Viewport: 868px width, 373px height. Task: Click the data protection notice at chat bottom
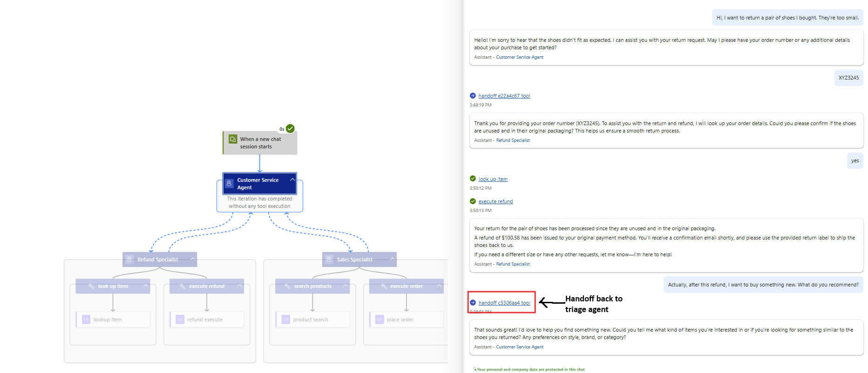[529, 369]
